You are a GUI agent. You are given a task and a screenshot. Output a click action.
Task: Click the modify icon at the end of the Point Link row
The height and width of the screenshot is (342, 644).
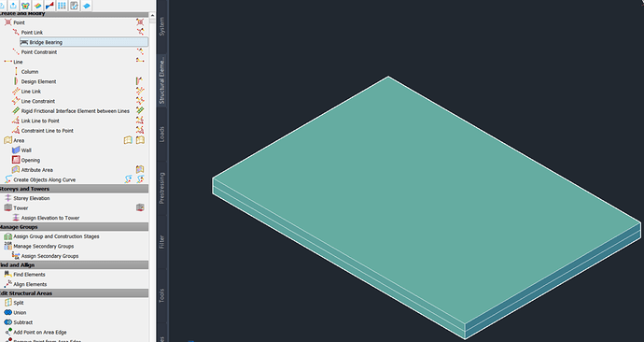pyautogui.click(x=140, y=32)
